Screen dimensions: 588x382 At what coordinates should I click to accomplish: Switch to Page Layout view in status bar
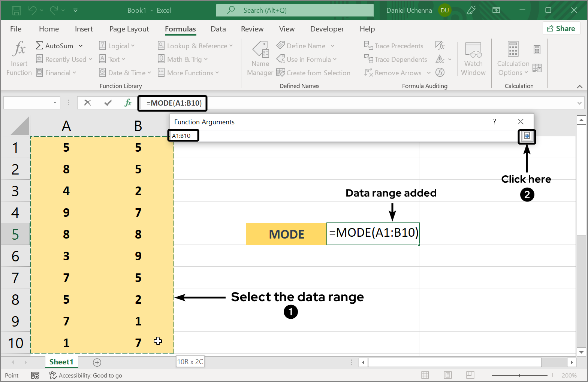coord(447,375)
